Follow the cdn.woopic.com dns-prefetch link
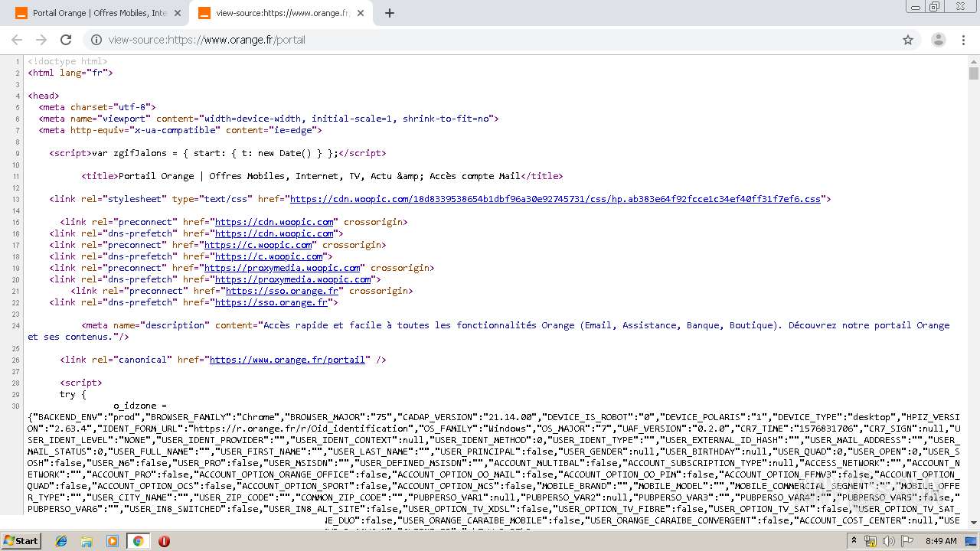 click(x=274, y=233)
